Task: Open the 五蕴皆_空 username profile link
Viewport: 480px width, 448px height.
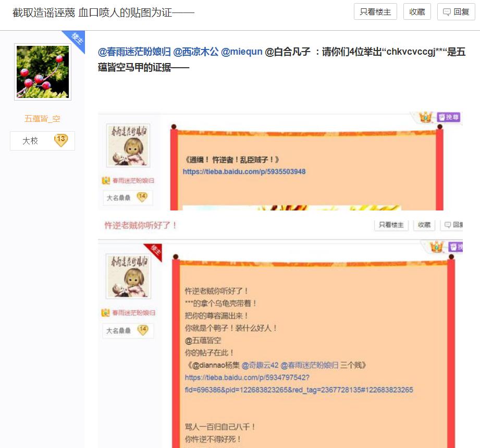Action: click(43, 119)
